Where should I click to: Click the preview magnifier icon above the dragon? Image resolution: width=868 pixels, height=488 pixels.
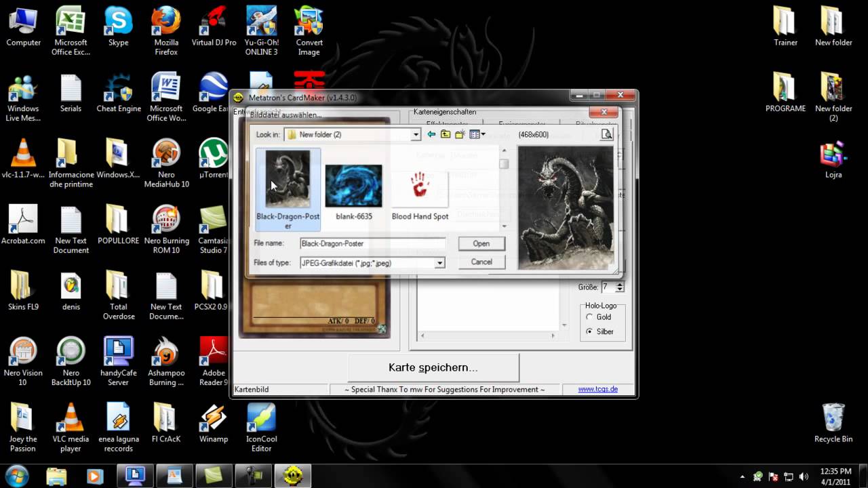[606, 134]
